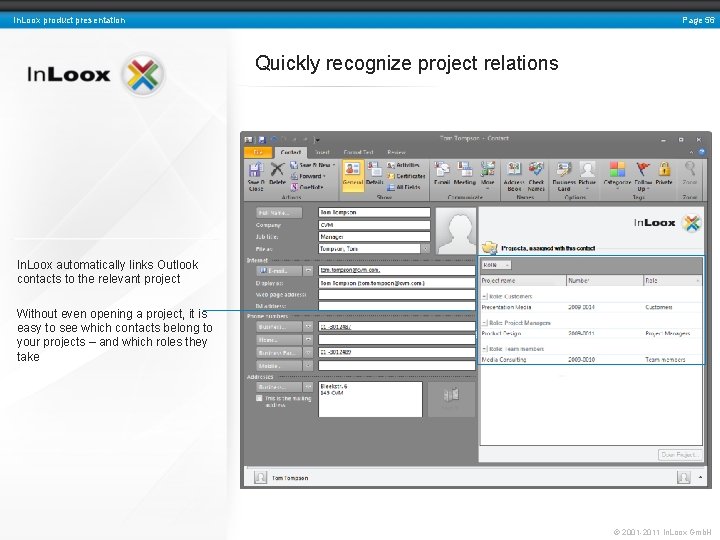The height and width of the screenshot is (540, 720).
Task: Collapse the Role: Team members group
Action: [484, 349]
